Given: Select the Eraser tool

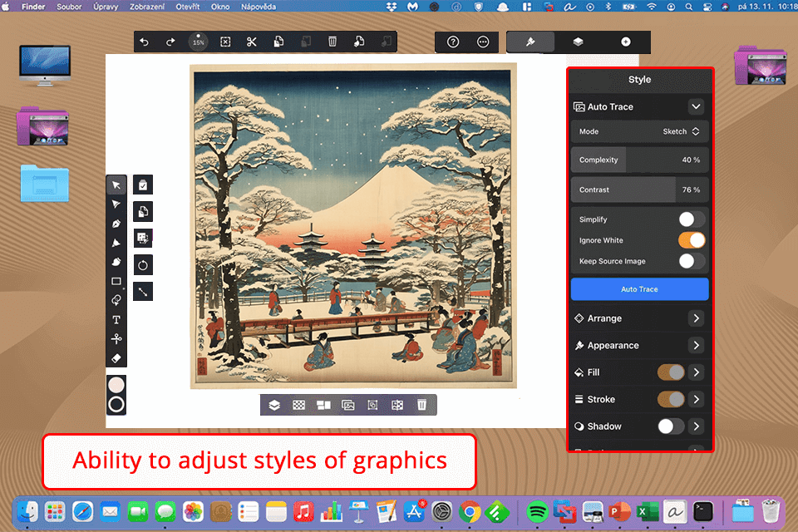Looking at the screenshot, I should click(x=116, y=358).
